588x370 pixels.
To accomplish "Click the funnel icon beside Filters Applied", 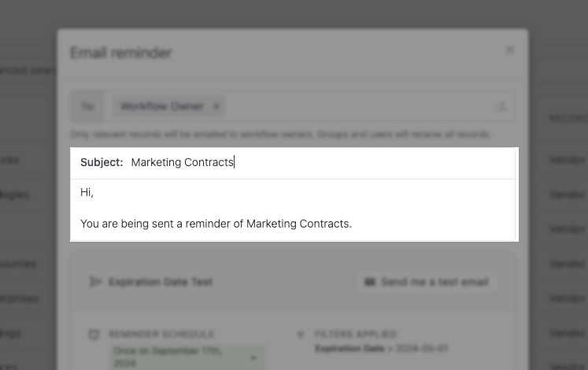I will tap(301, 335).
